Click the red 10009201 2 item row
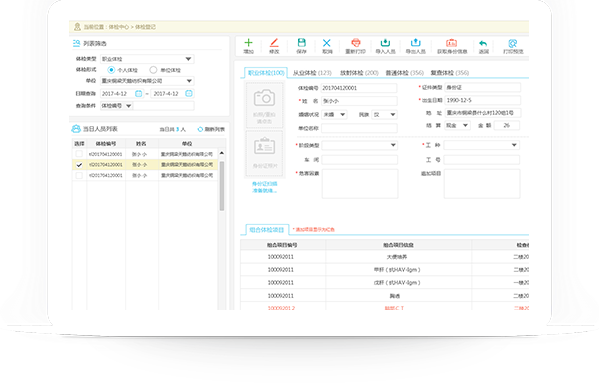Screen dimensions: 599x383 [x=385, y=307]
